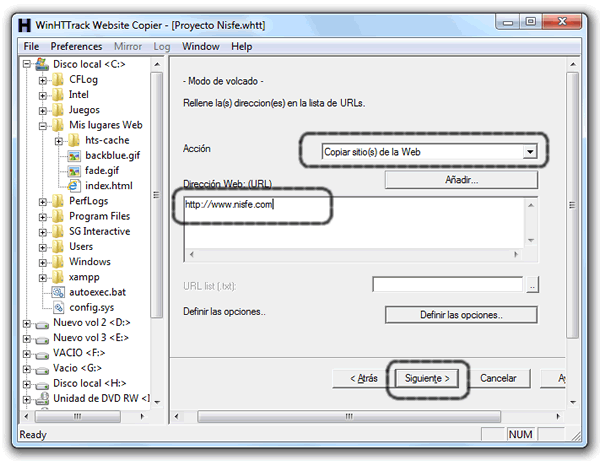The image size is (600, 461).
Task: Click the folder tree vertical scrollbar thumb
Action: [156, 195]
